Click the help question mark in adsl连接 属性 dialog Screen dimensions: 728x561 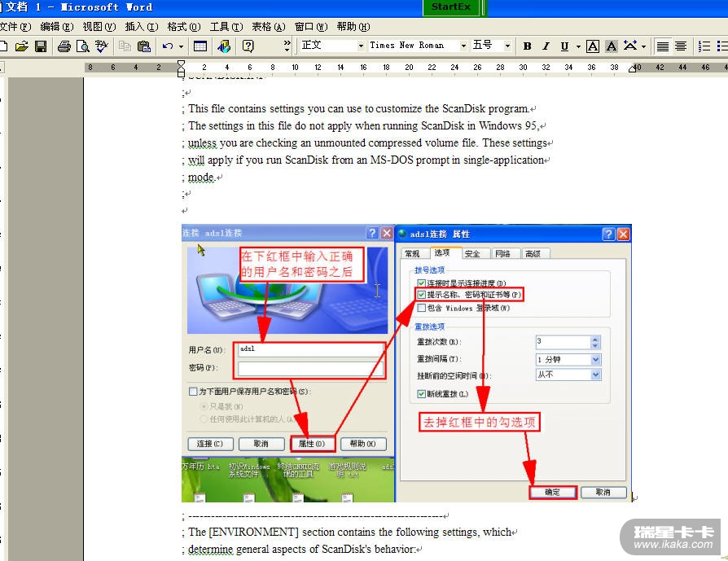(x=608, y=234)
